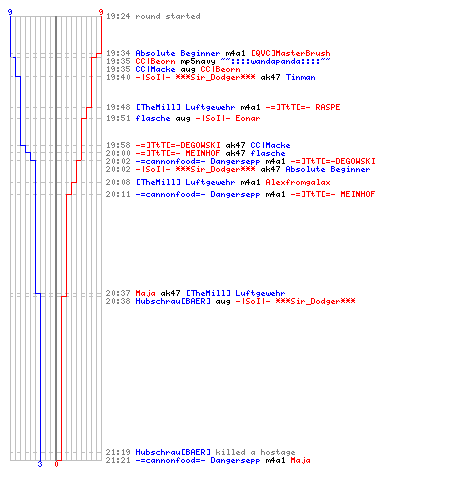450x500 pixels.
Task: Click Tinman victim name at 19:40
Action: [x=300, y=77]
